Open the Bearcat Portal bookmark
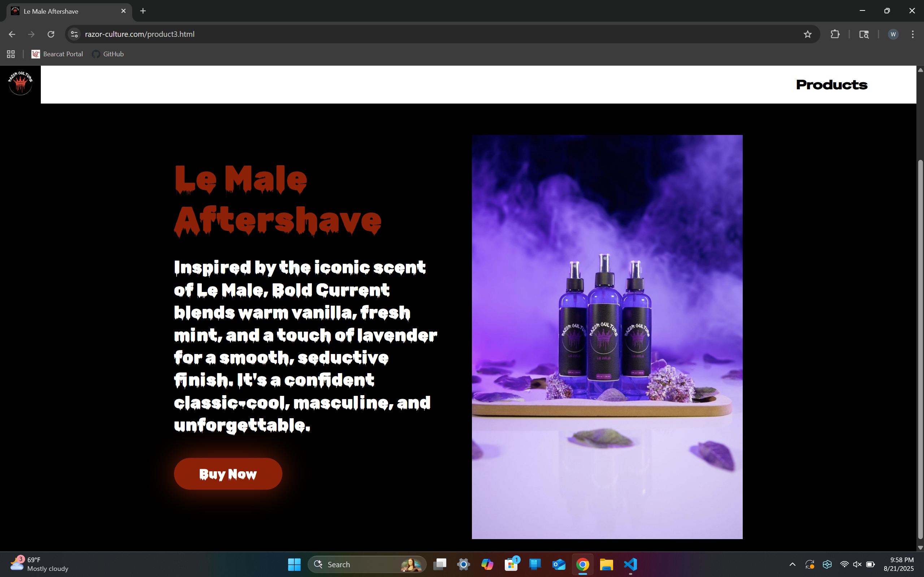 [57, 54]
